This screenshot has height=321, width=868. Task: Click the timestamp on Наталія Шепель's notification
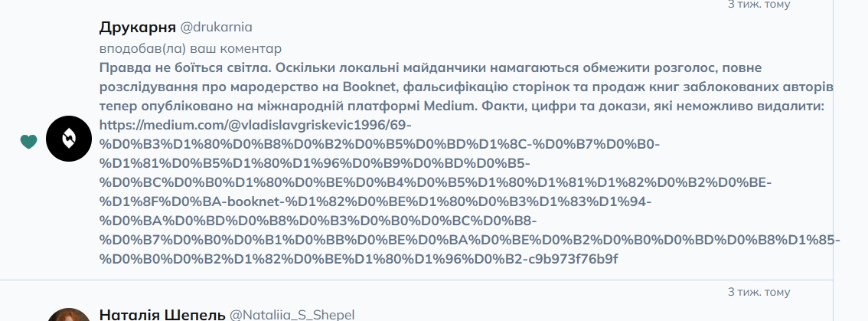[759, 292]
